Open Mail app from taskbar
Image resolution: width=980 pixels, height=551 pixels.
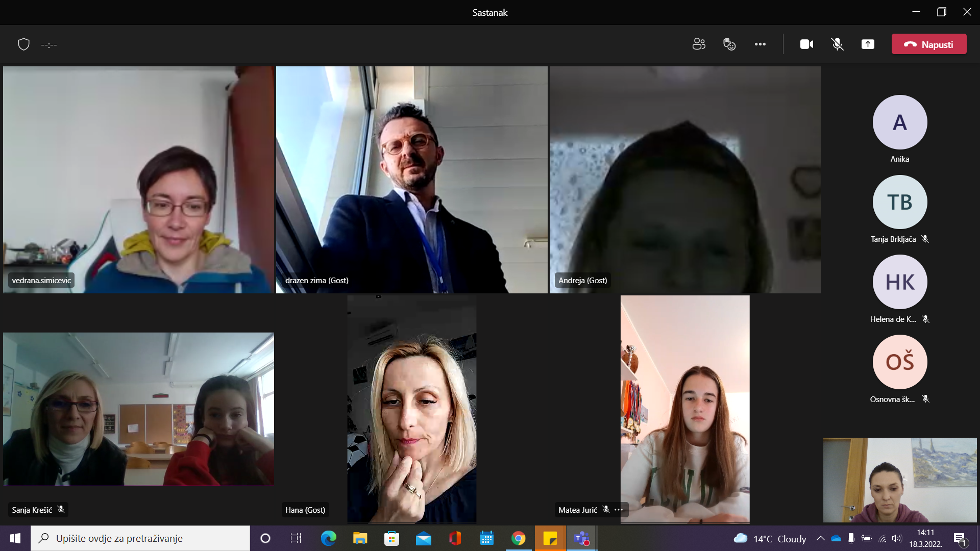click(423, 538)
